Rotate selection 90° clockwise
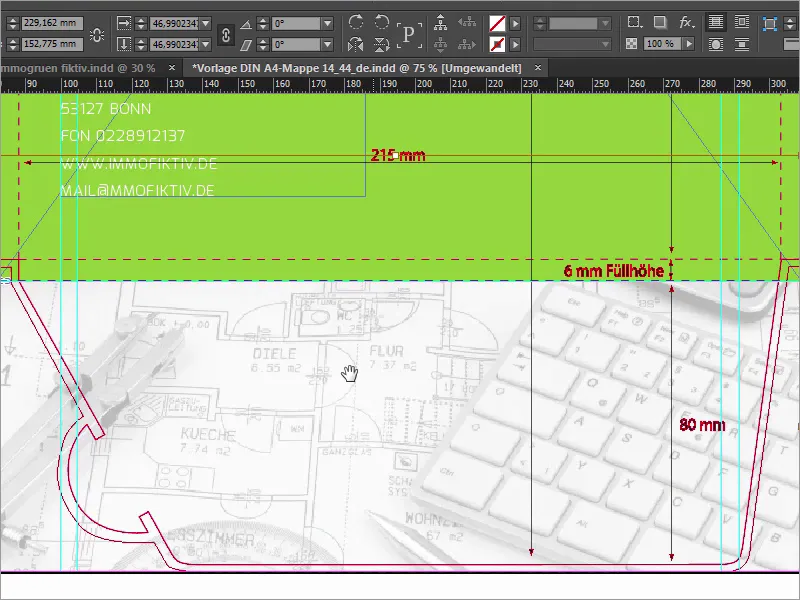 pyautogui.click(x=356, y=22)
